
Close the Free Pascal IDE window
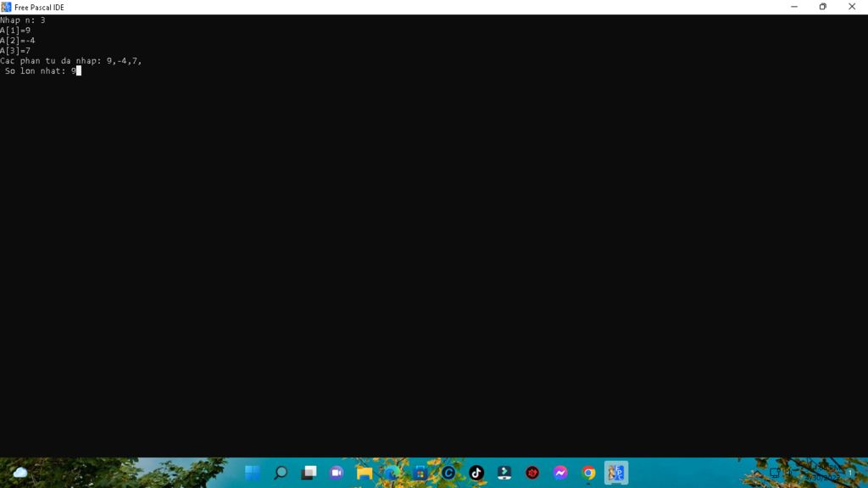tap(852, 7)
